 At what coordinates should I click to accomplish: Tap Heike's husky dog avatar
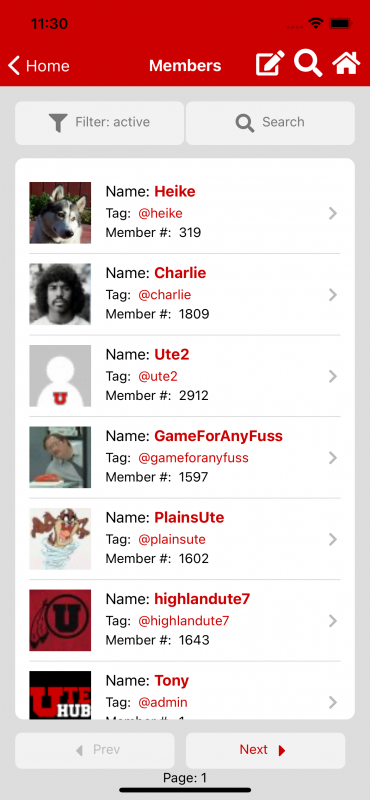60,213
